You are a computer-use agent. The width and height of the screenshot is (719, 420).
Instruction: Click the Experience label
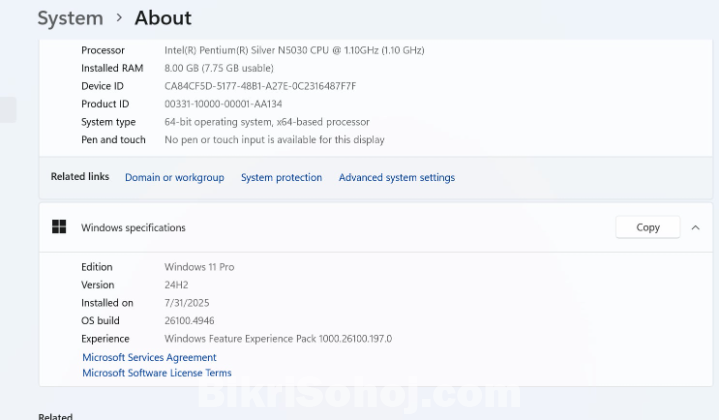point(105,339)
